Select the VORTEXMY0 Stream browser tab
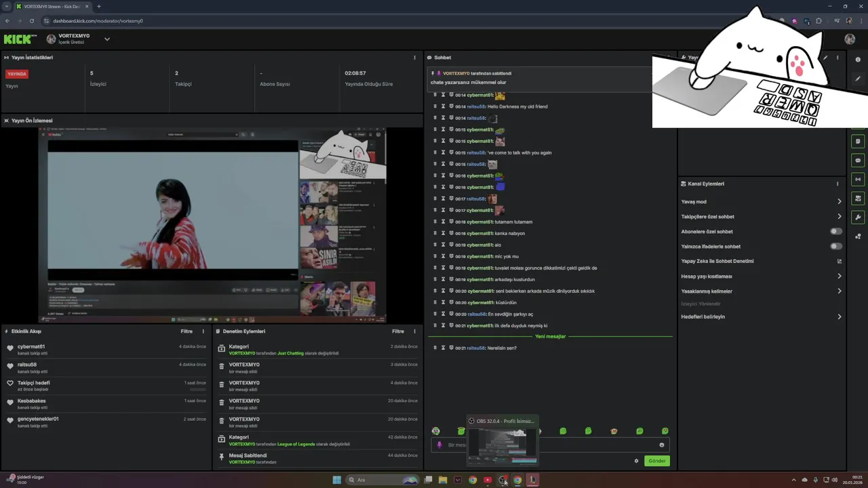The width and height of the screenshot is (868, 488). click(x=52, y=7)
